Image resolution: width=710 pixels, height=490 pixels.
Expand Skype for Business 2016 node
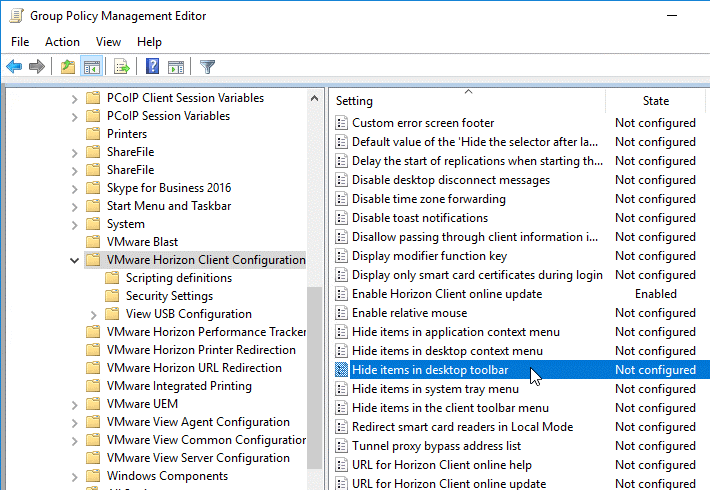click(75, 189)
